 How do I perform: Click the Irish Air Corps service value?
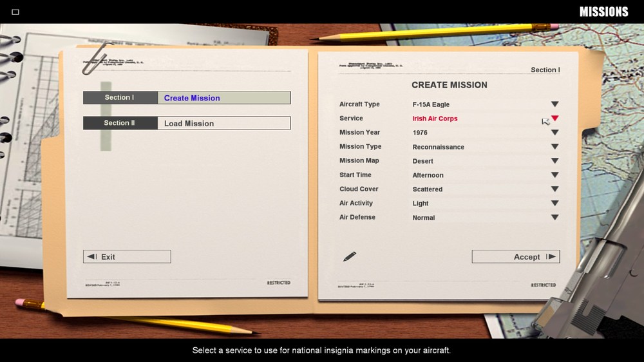coord(435,119)
